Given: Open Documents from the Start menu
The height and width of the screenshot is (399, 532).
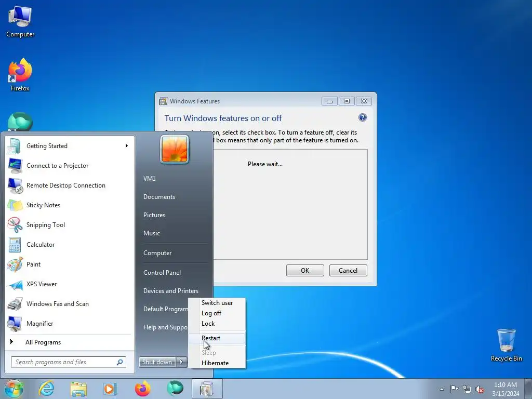Looking at the screenshot, I should click(159, 197).
